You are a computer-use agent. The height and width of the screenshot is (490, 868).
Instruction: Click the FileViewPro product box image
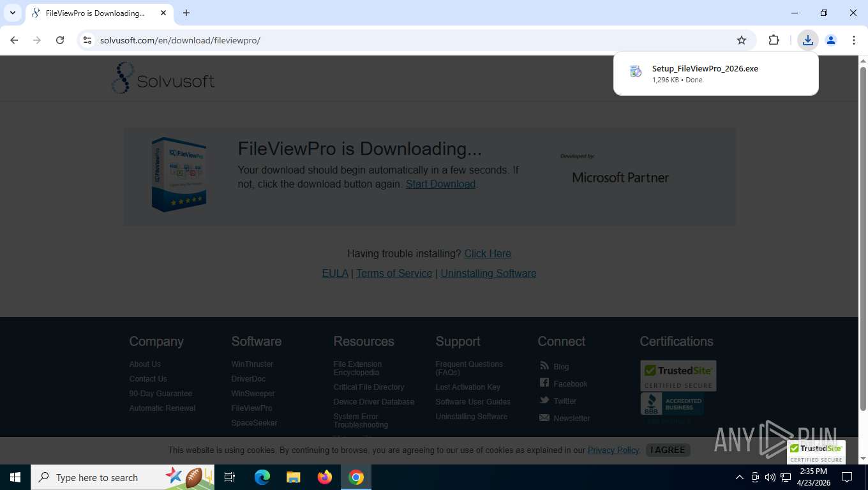[179, 174]
